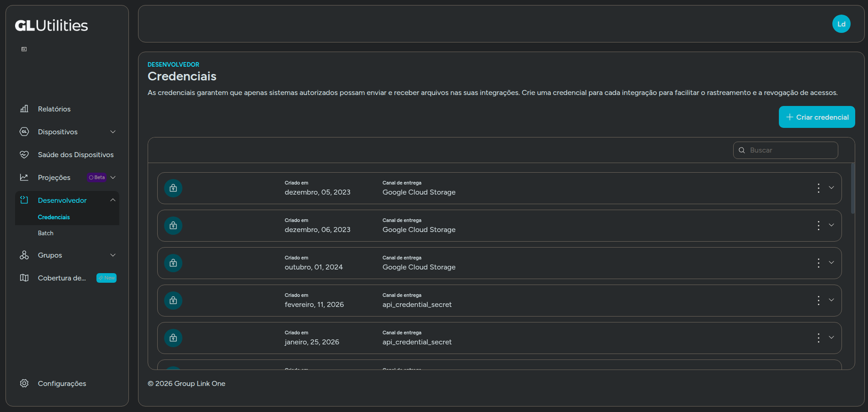Click the credentials list vertical scrollbar
This screenshot has width=868, height=412.
pyautogui.click(x=852, y=188)
